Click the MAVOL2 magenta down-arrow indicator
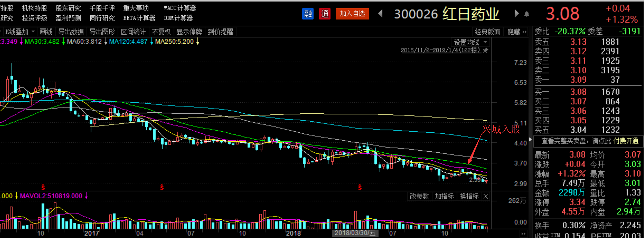 [x=86, y=196]
